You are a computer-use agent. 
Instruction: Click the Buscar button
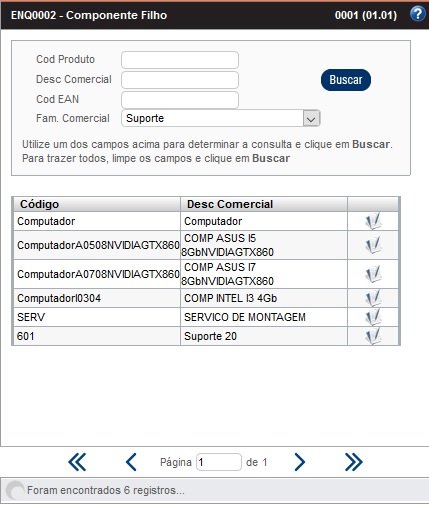click(x=346, y=80)
